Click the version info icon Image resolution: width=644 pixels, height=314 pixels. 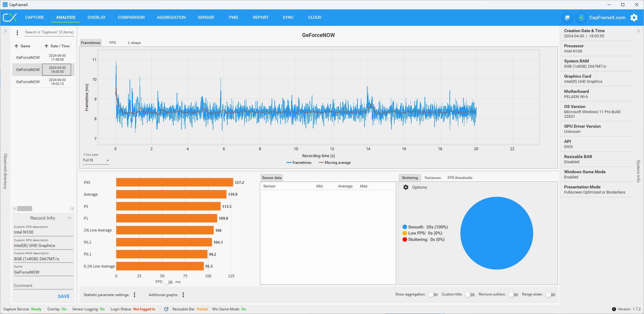614,309
